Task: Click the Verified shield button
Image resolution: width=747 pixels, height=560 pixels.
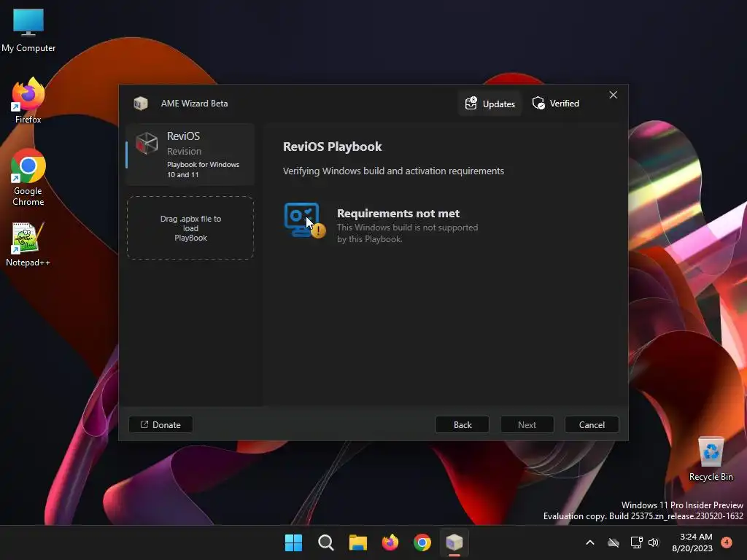Action: [556, 104]
